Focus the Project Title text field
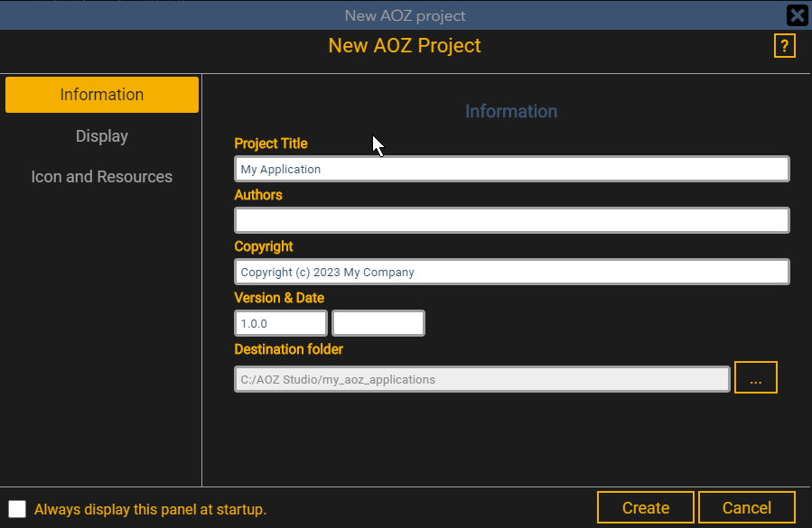Screen dimensions: 812x528 click(511, 169)
